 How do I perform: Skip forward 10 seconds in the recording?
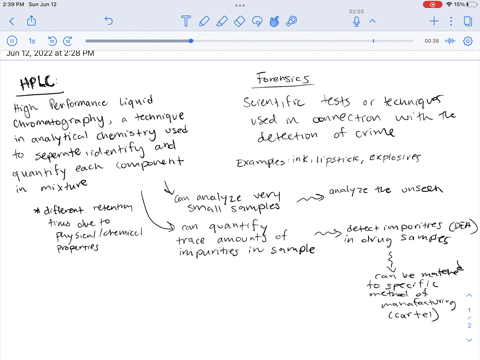[x=68, y=41]
